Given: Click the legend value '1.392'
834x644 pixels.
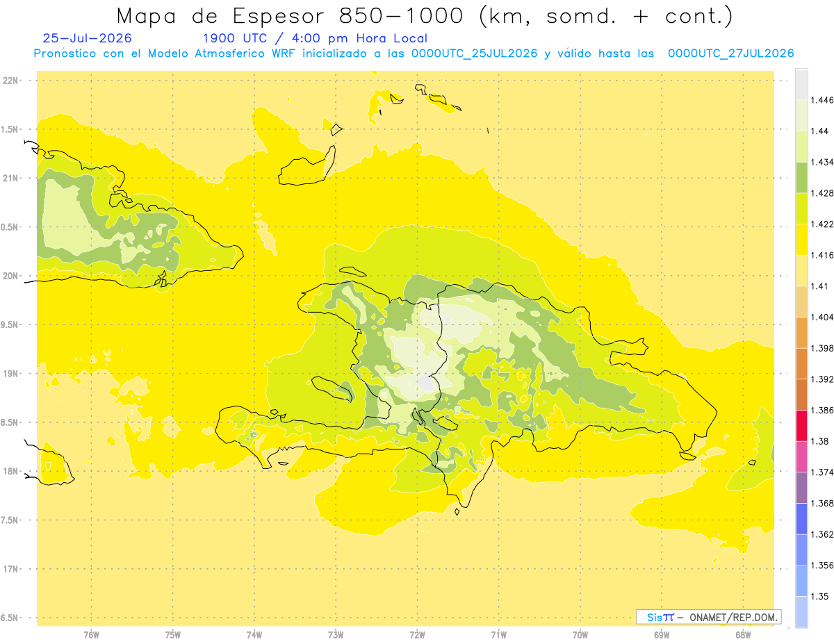Looking at the screenshot, I should coord(822,379).
